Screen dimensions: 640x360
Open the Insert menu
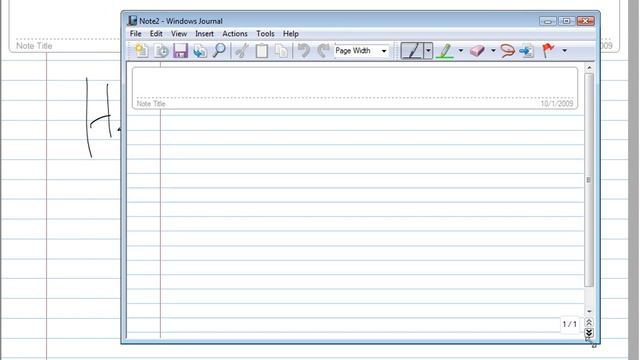204,33
